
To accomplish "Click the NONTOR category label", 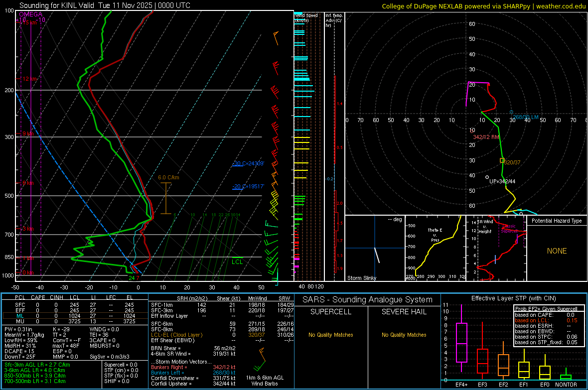I will [x=566, y=385].
